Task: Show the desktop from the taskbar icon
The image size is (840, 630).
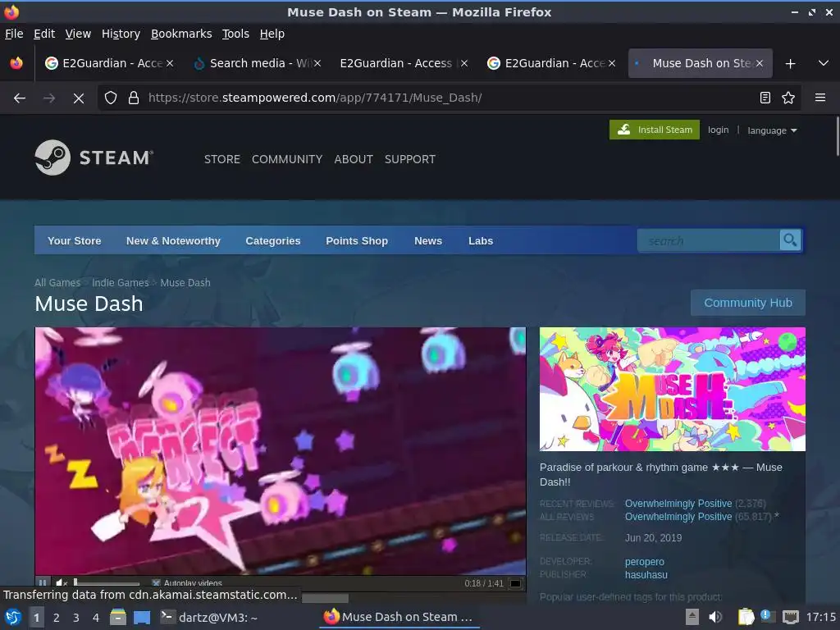Action: point(142,617)
